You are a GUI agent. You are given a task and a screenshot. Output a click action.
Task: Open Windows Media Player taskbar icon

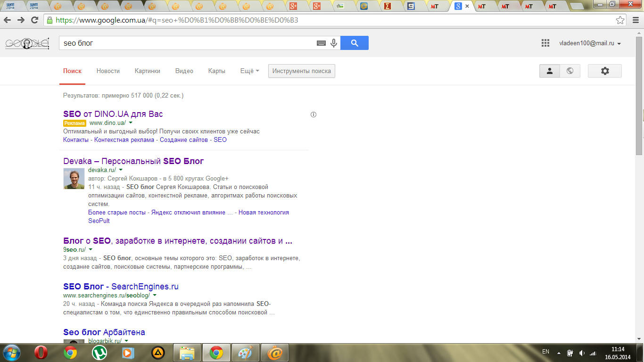coord(128,353)
